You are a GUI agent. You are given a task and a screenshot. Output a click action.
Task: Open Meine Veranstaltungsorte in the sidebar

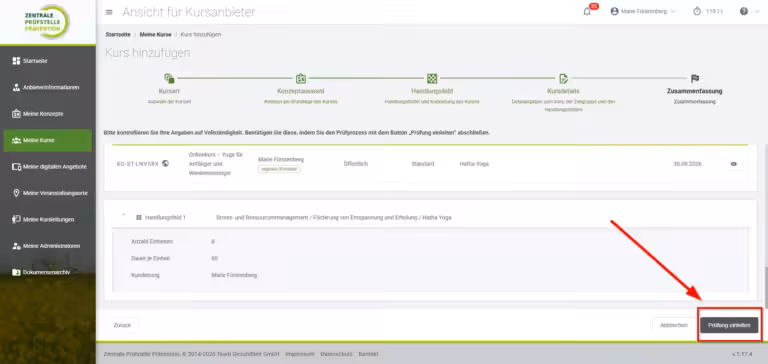48,193
